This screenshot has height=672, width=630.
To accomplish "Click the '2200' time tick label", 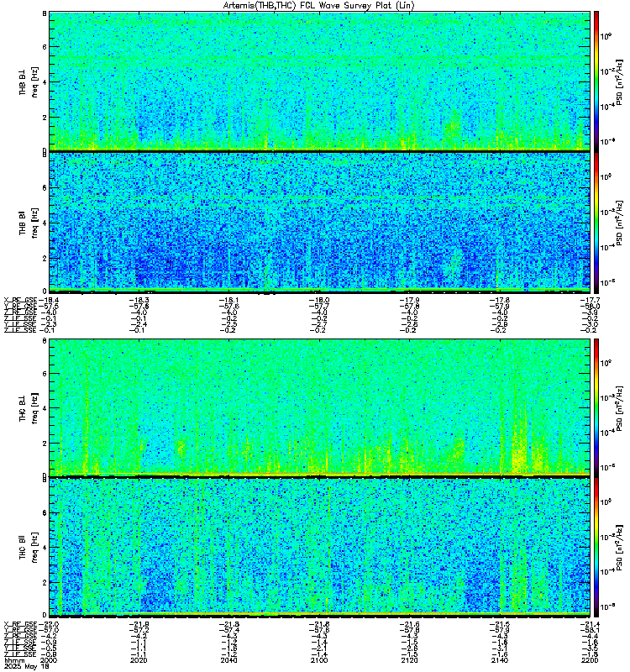I will point(591,660).
